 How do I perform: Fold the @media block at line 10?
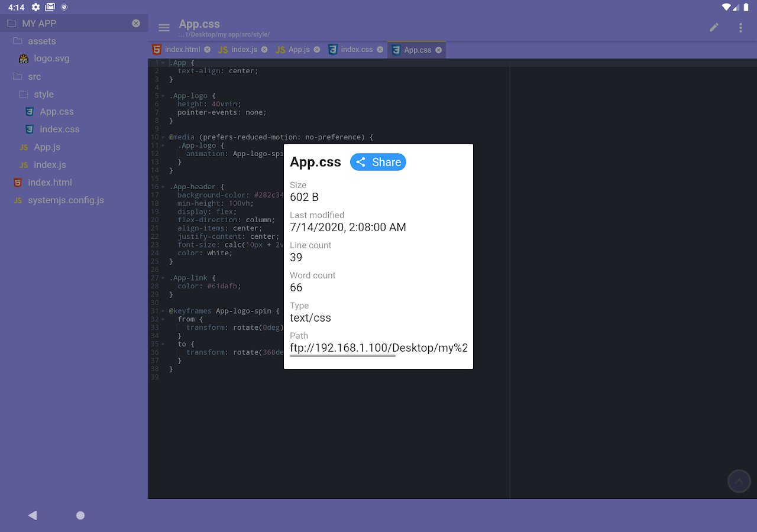click(163, 137)
